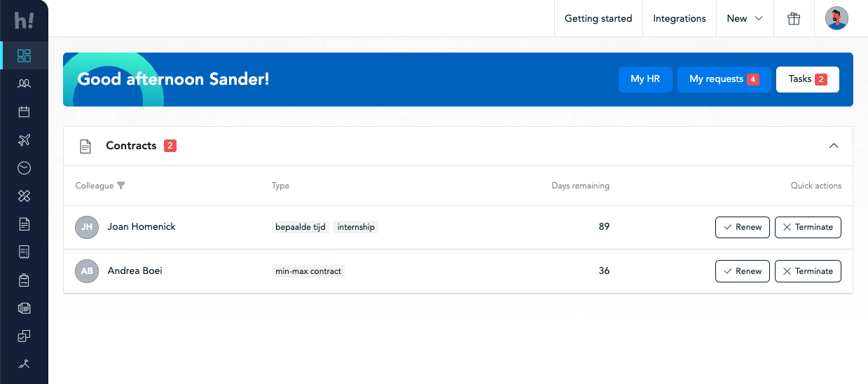Open Integrations in the top bar
The width and height of the screenshot is (868, 384).
click(679, 19)
